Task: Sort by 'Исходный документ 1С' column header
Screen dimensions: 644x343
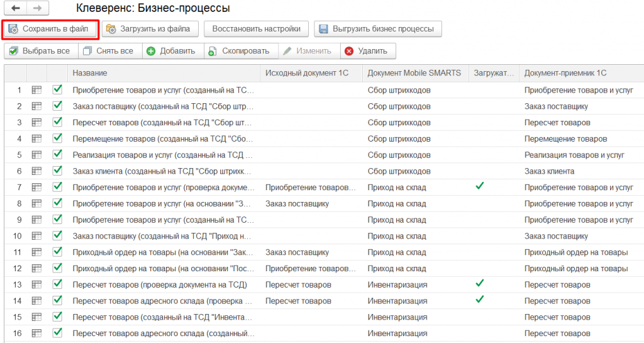Action: [x=311, y=73]
